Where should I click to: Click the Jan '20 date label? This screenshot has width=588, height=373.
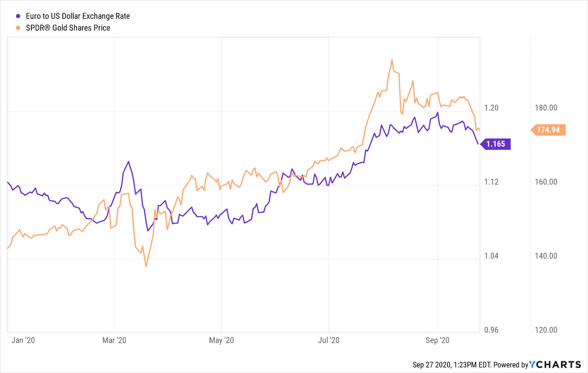[23, 340]
